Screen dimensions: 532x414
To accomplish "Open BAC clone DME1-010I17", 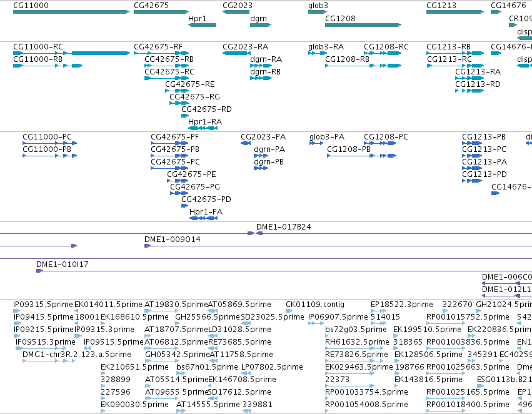I will (63, 265).
